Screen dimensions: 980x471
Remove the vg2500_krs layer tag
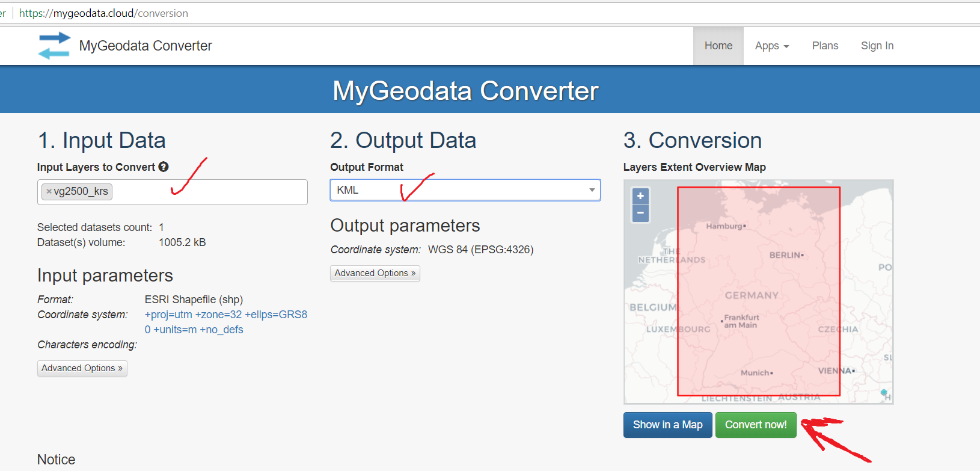point(49,192)
